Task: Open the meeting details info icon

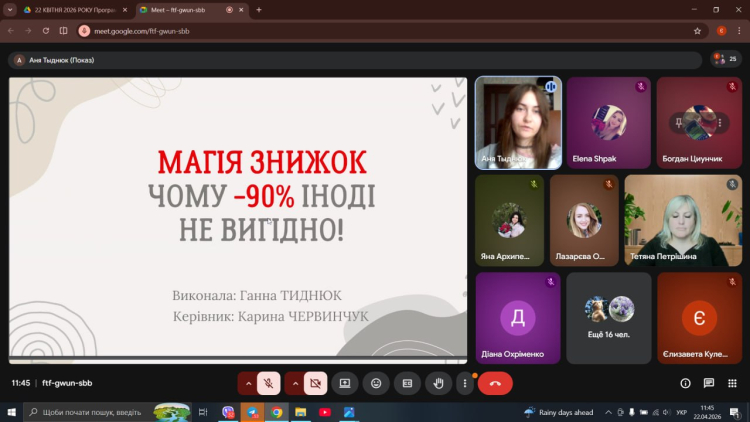Action: point(685,383)
